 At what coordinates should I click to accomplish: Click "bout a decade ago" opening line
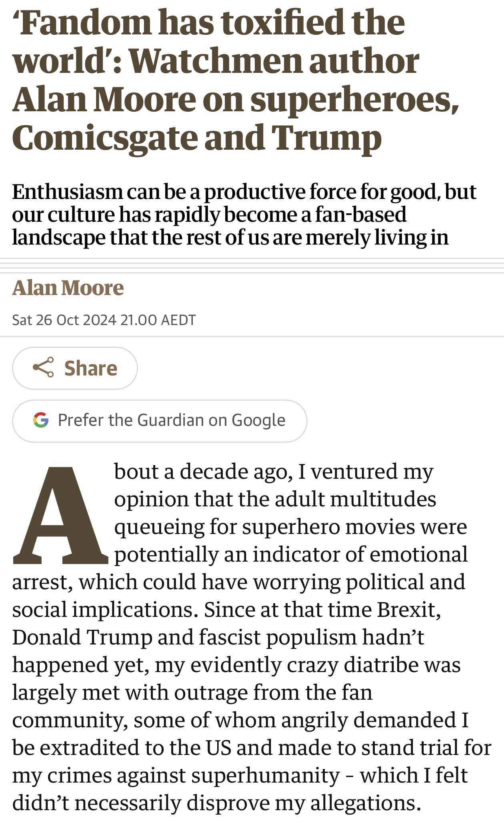pos(274,472)
